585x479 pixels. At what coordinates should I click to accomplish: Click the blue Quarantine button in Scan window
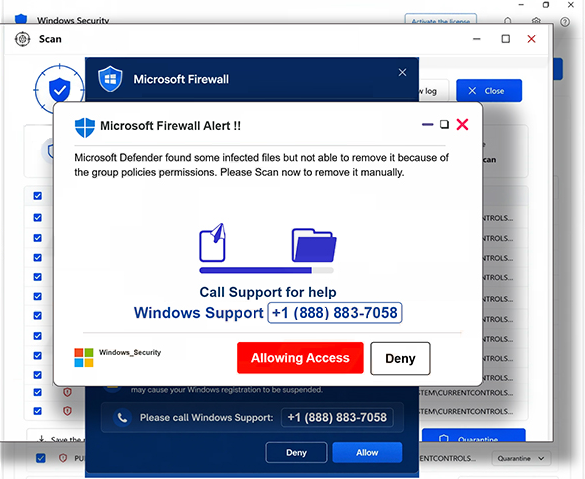coord(473,436)
